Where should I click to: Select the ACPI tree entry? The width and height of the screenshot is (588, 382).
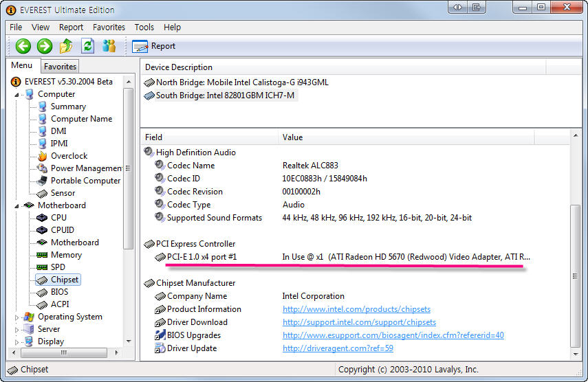click(x=60, y=304)
